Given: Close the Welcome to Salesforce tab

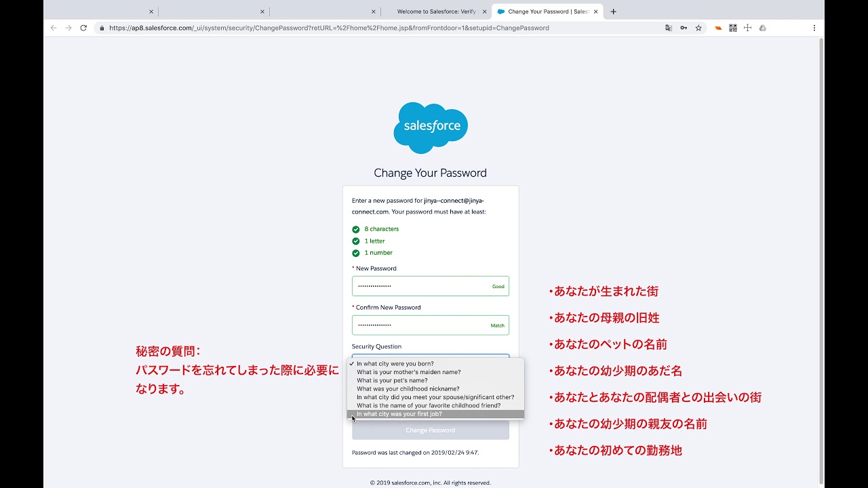Looking at the screenshot, I should (484, 12).
